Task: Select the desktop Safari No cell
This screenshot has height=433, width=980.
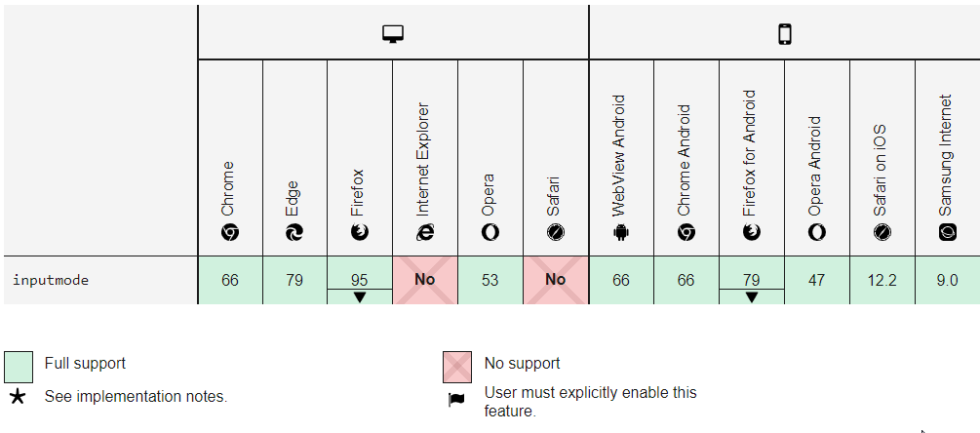Action: click(555, 281)
